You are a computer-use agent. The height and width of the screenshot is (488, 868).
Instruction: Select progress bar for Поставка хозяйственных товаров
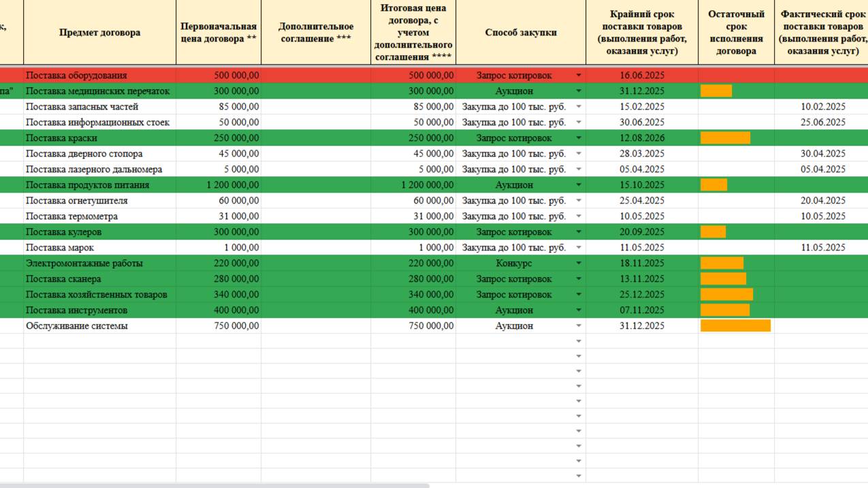[726, 295]
